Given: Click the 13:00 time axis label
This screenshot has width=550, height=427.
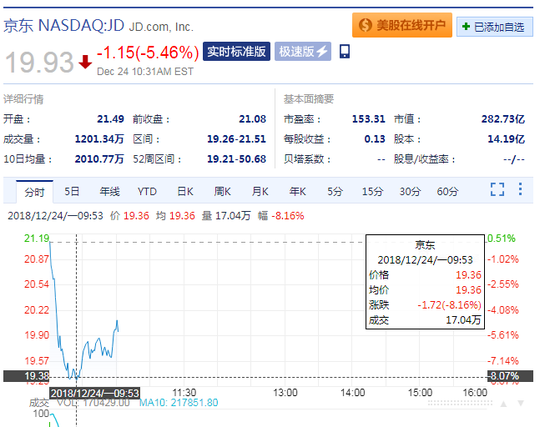Looking at the screenshot, I should pyautogui.click(x=285, y=392).
